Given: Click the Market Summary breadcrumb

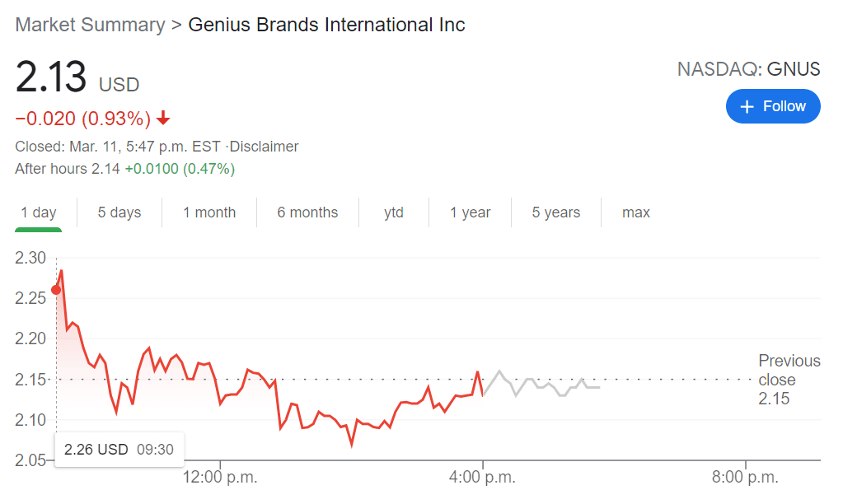Looking at the screenshot, I should click(x=90, y=25).
